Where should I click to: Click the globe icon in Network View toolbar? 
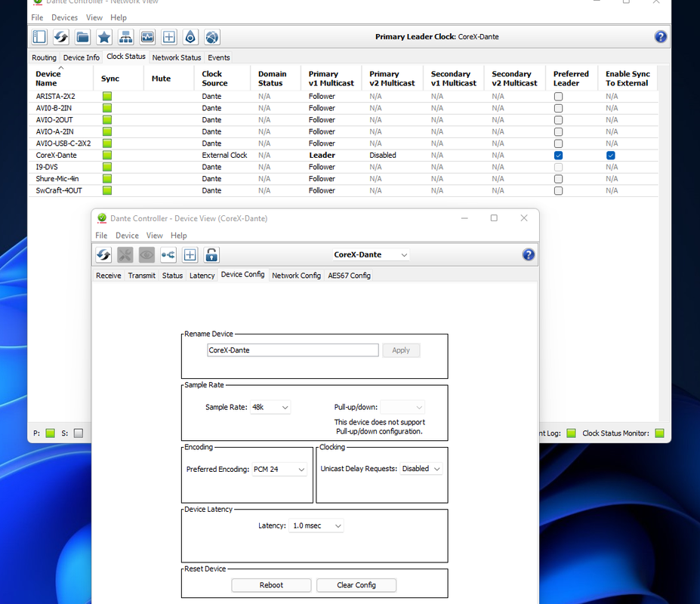[x=212, y=37]
